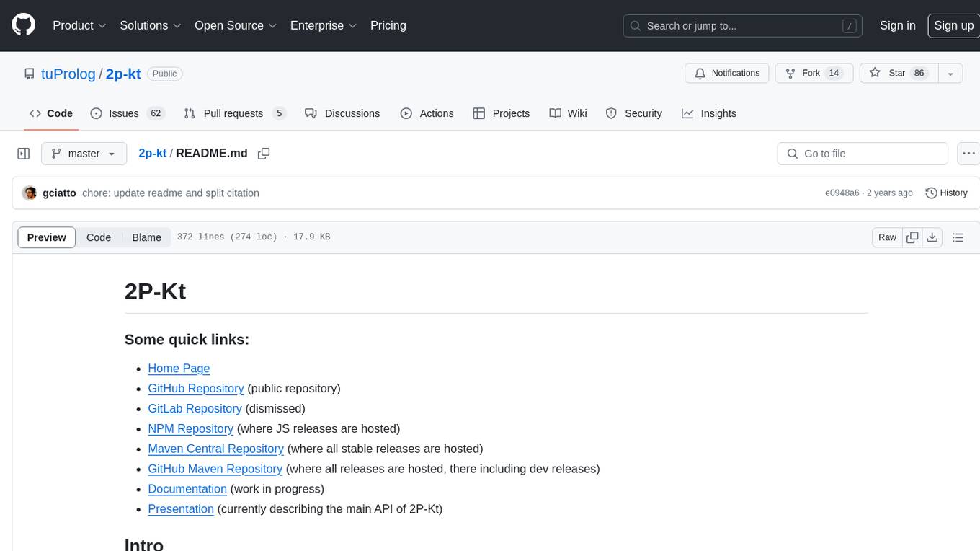Focus the Search or jump to field
980x551 pixels.
pyautogui.click(x=742, y=25)
